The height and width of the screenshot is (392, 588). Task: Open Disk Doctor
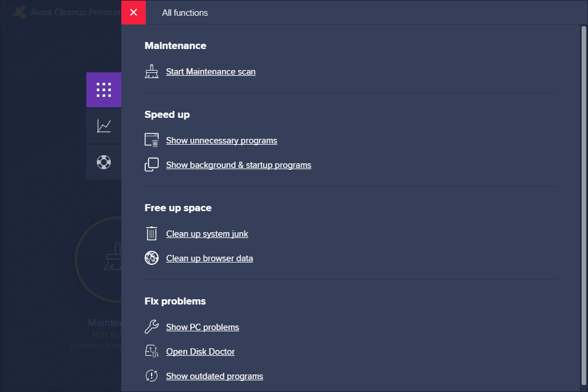point(200,351)
